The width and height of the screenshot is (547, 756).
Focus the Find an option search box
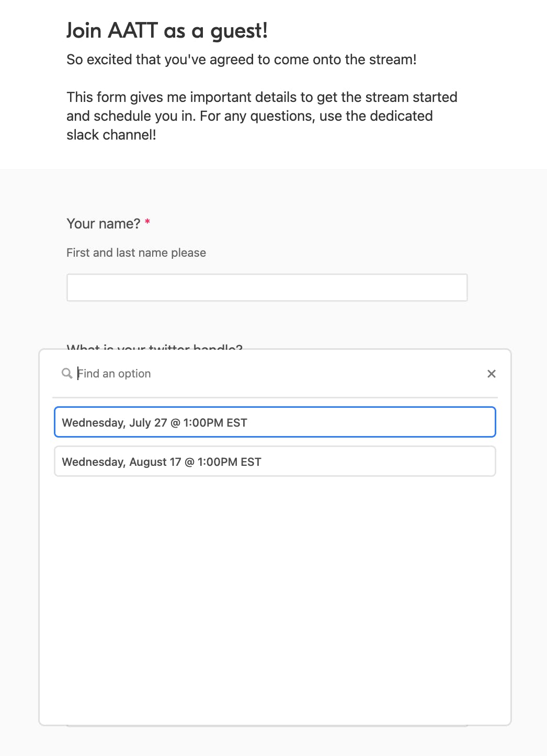[x=277, y=374]
